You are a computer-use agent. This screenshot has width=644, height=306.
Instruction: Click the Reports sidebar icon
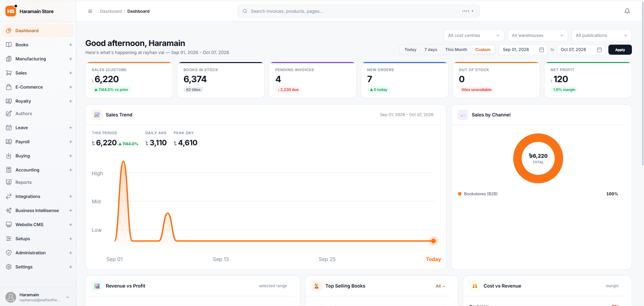[9, 182]
